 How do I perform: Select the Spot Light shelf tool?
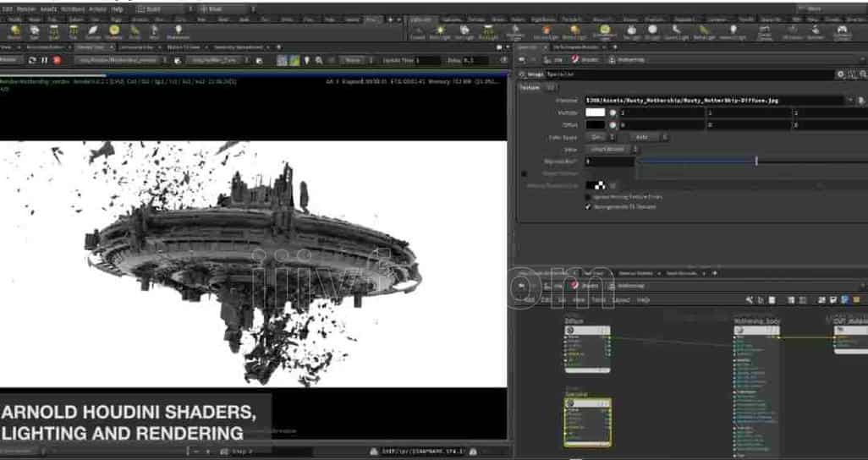[x=464, y=33]
